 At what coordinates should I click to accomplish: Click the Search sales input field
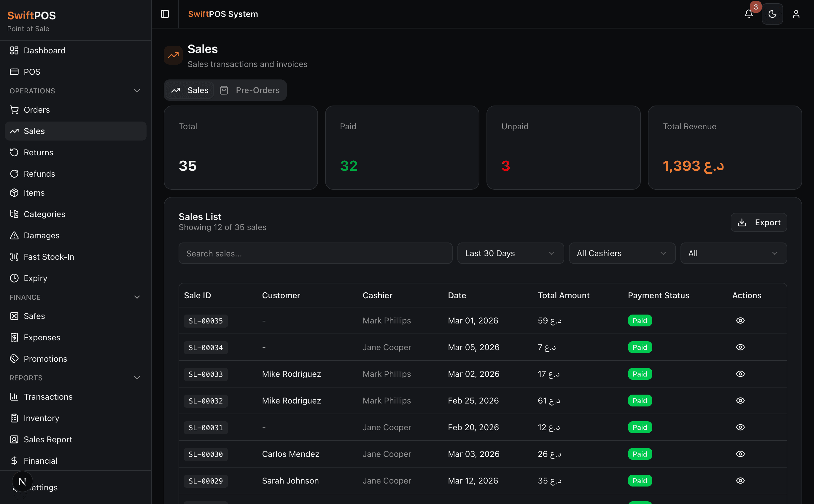pyautogui.click(x=315, y=253)
